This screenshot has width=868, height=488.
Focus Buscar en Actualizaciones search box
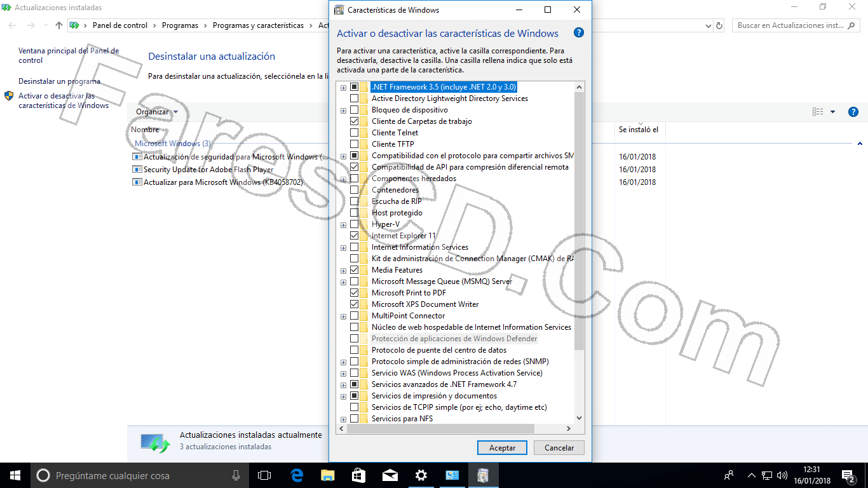click(795, 25)
